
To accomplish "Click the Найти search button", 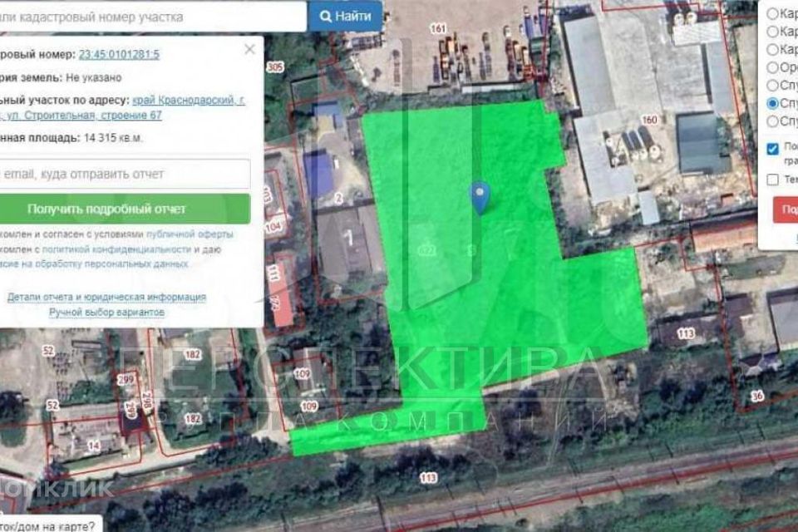I will pos(345,16).
